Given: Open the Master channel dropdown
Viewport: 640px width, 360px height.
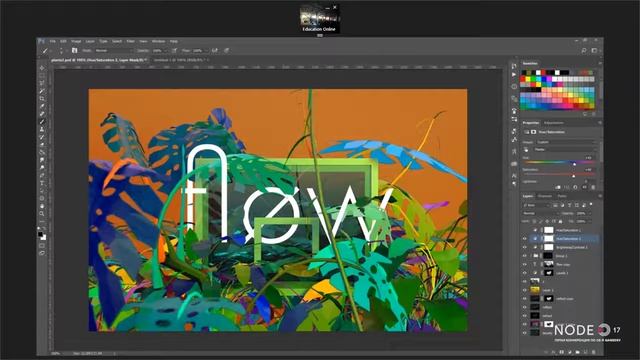Looking at the screenshot, I should click(566, 149).
